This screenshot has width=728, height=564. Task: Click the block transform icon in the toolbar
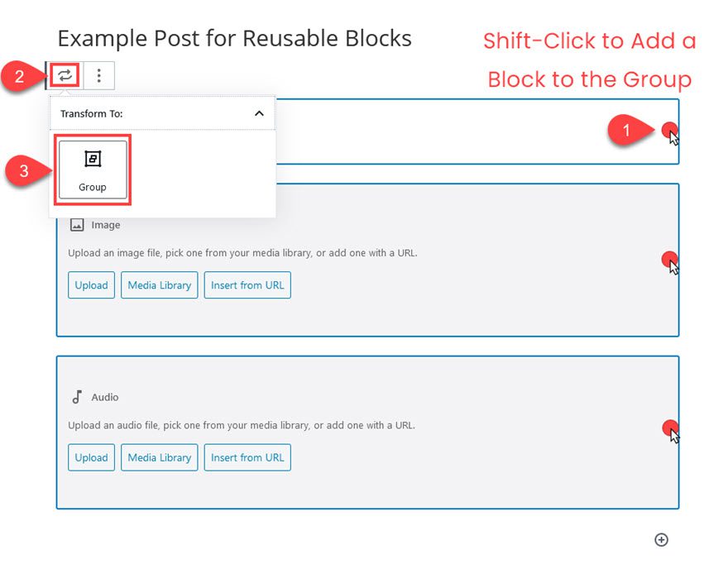pos(65,75)
